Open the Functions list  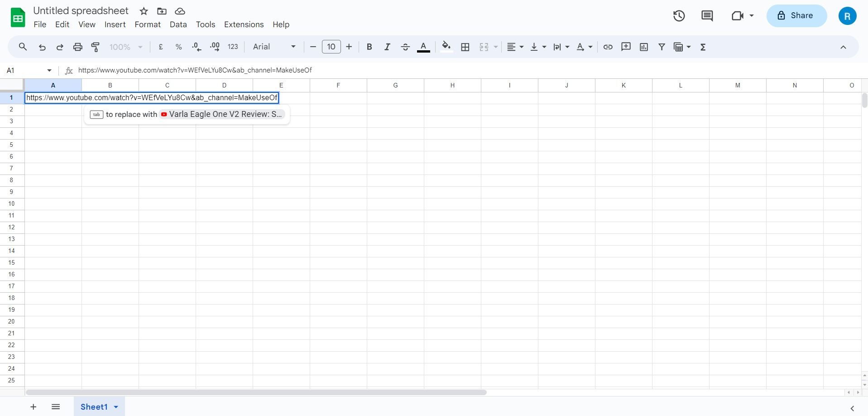(x=703, y=47)
